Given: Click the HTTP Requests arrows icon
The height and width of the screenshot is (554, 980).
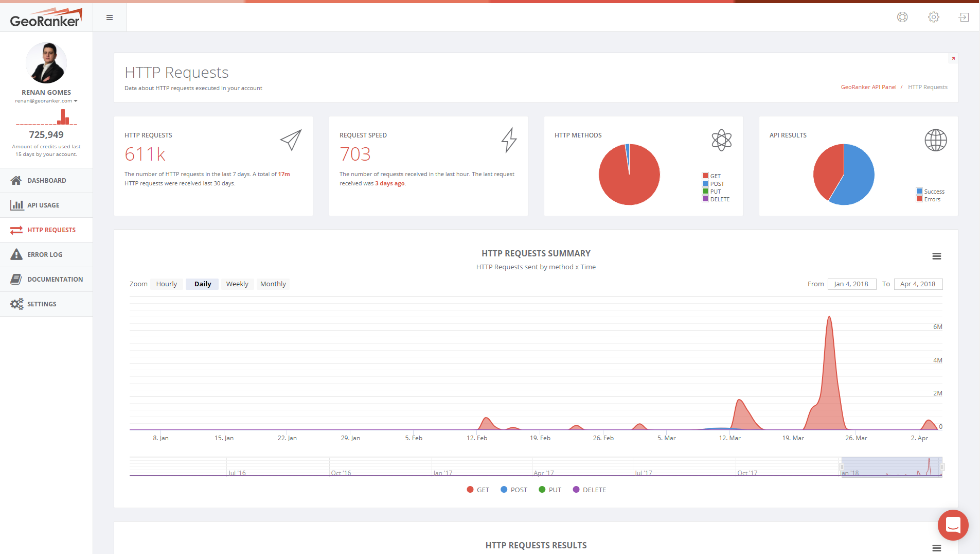Looking at the screenshot, I should coord(16,230).
